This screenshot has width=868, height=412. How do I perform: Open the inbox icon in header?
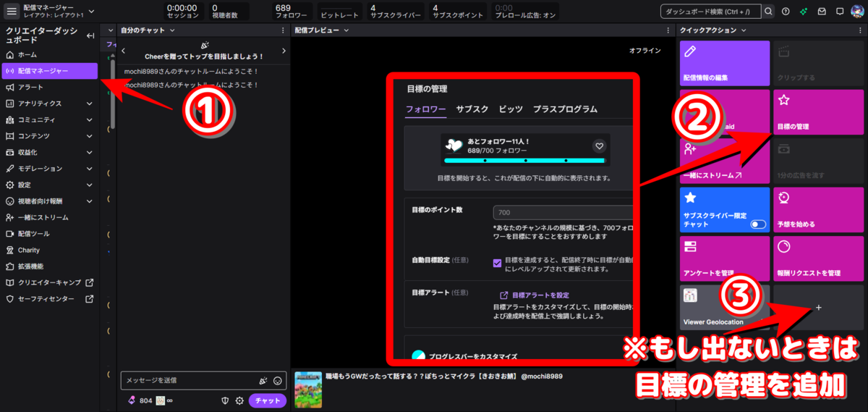point(822,11)
